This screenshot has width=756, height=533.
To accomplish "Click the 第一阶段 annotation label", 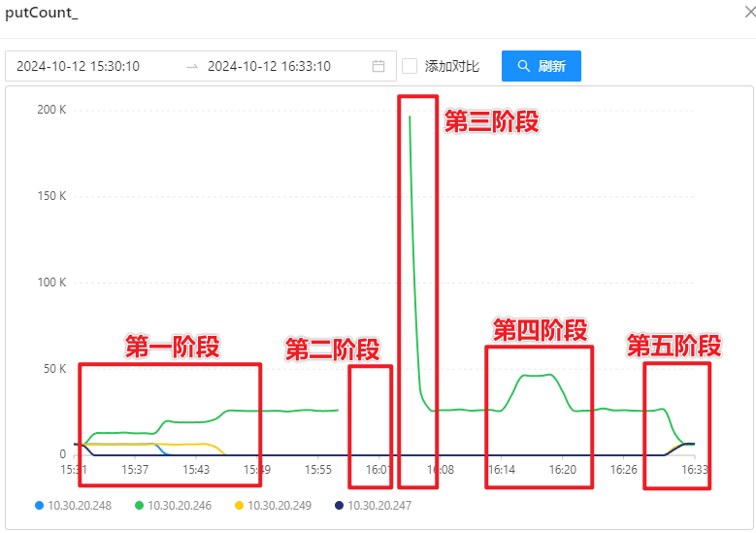I will (173, 347).
